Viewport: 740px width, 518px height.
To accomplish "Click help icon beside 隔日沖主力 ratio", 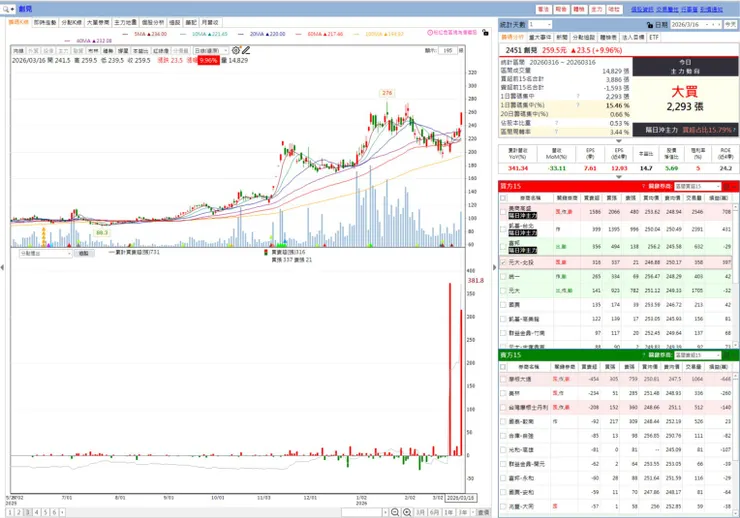I will (734, 130).
